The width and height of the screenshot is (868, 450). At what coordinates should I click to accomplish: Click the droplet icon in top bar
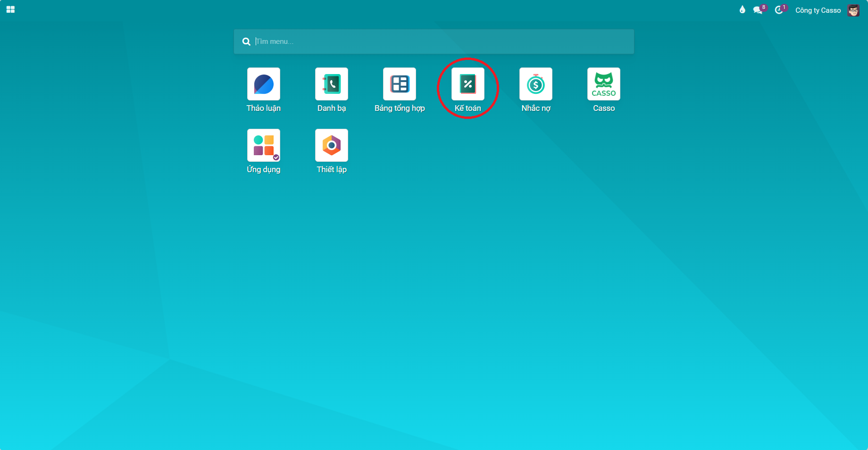click(x=743, y=10)
